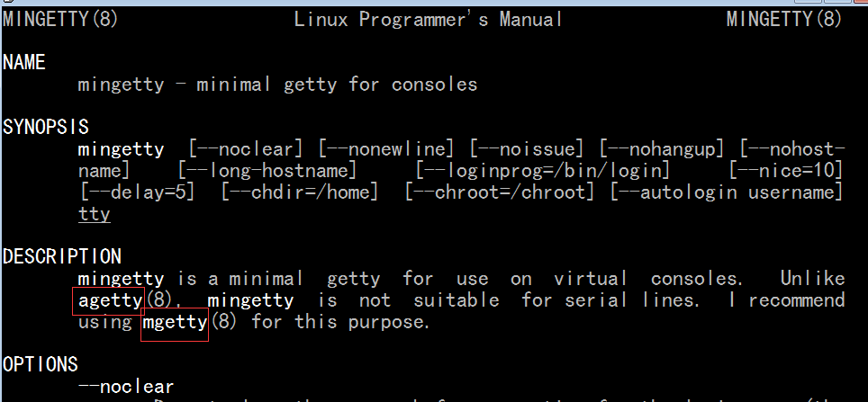Click the red-boxed mgetty reference
Image resolution: width=868 pixels, height=402 pixels.
(175, 322)
